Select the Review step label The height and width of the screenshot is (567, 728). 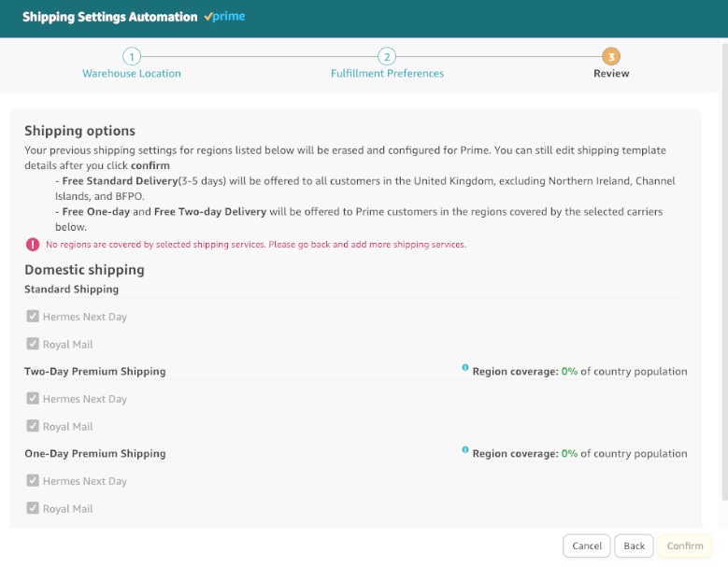click(x=611, y=74)
